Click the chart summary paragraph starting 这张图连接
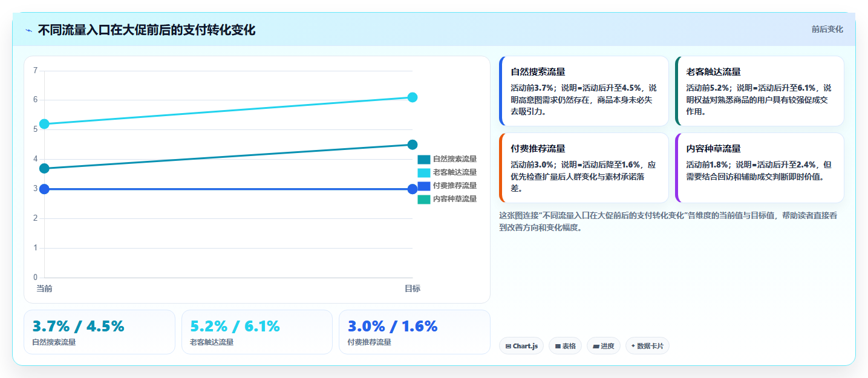868x378 pixels. click(x=668, y=221)
